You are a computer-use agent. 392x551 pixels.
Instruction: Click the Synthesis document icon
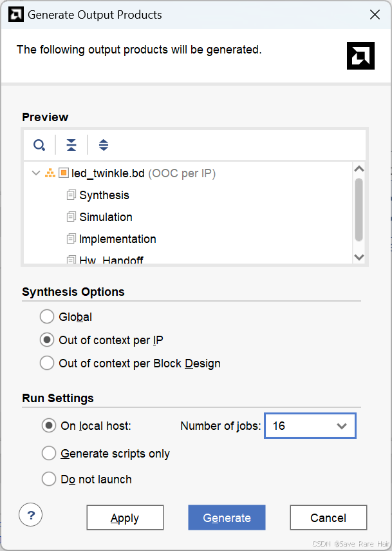tap(71, 195)
